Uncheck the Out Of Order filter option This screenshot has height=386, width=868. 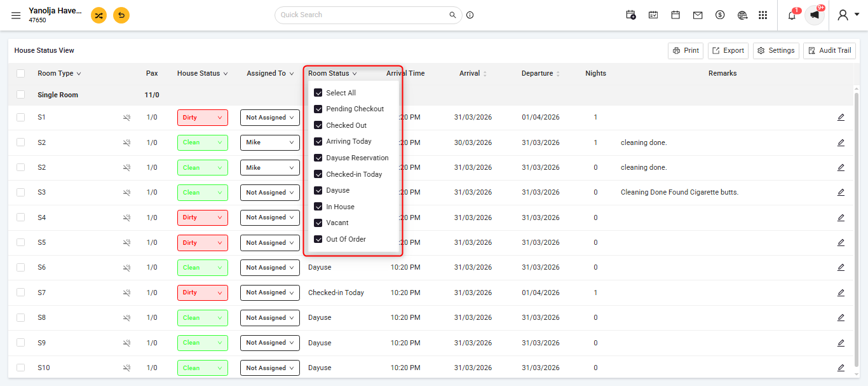click(318, 239)
